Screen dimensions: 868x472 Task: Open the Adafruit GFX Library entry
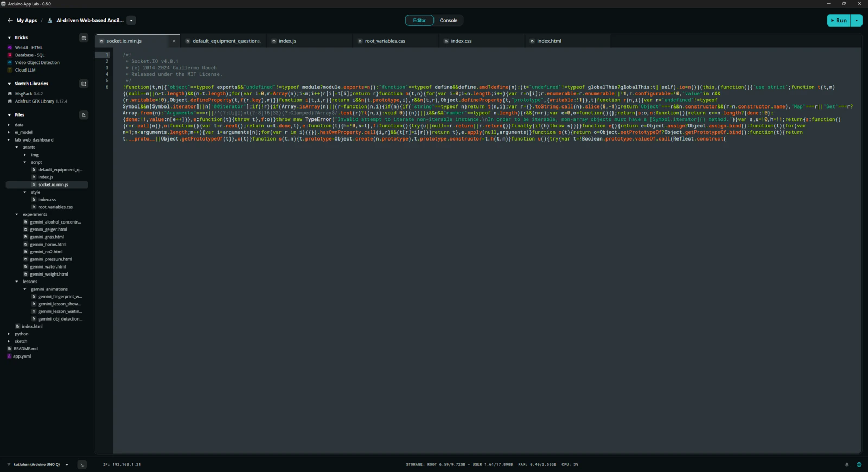coord(41,101)
